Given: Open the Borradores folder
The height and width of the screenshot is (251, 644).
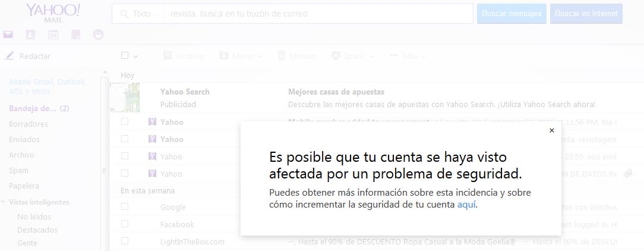Looking at the screenshot, I should click(29, 124).
